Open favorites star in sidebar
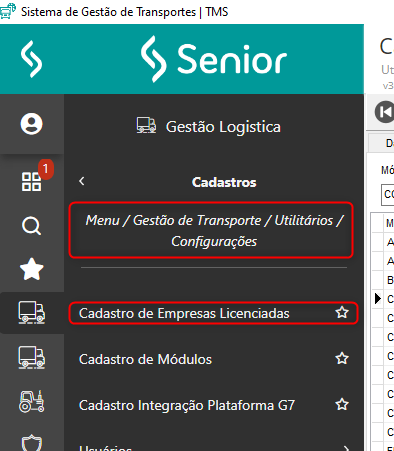This screenshot has width=394, height=451. (x=32, y=269)
